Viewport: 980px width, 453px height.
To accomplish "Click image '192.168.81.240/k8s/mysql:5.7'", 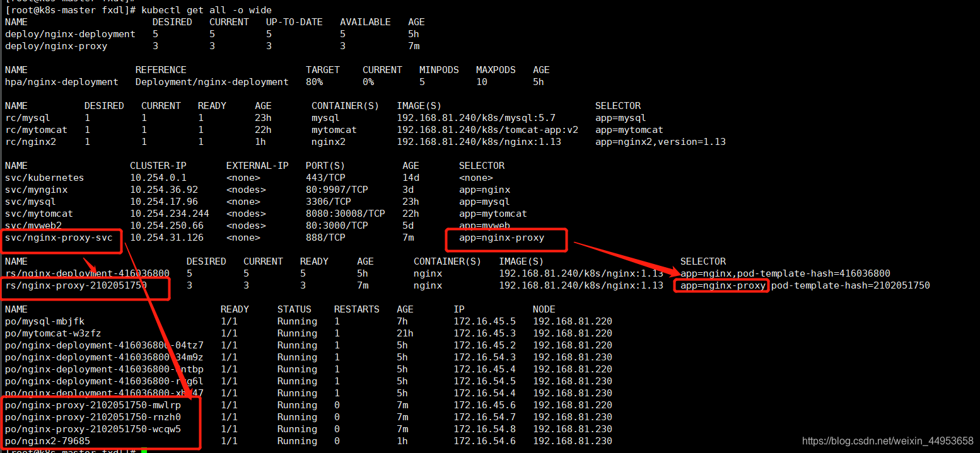I will [476, 118].
